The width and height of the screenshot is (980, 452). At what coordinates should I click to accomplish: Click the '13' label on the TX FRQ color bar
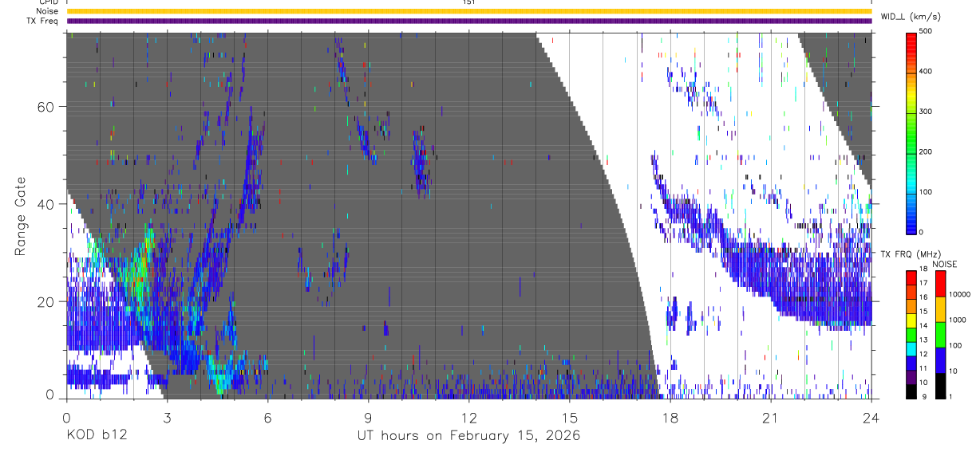pos(923,340)
